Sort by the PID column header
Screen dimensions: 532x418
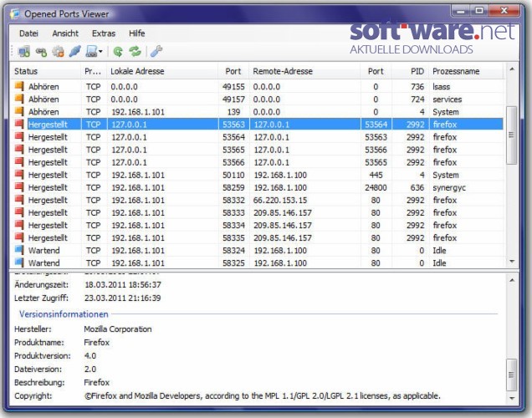[411, 71]
